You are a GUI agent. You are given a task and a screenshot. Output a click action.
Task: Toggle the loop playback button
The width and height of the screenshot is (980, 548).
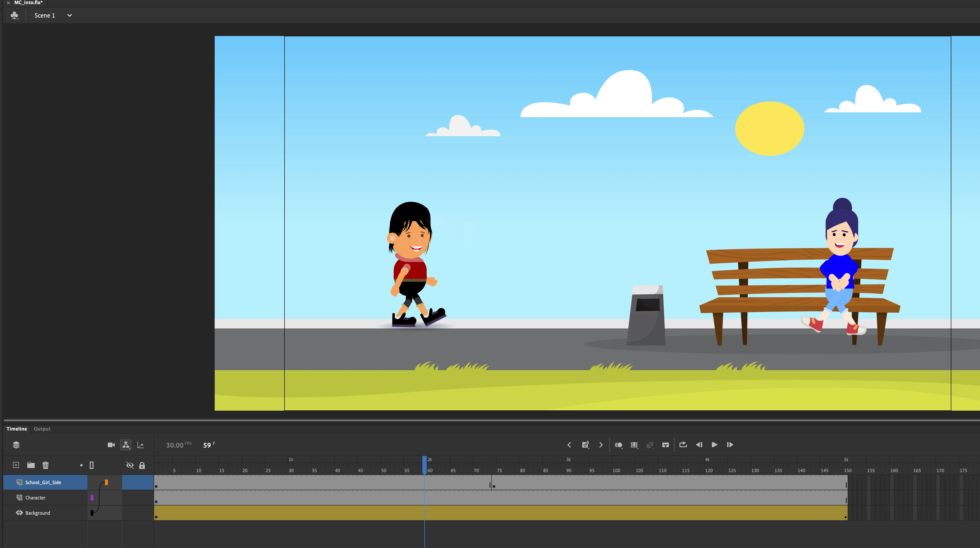tap(683, 445)
